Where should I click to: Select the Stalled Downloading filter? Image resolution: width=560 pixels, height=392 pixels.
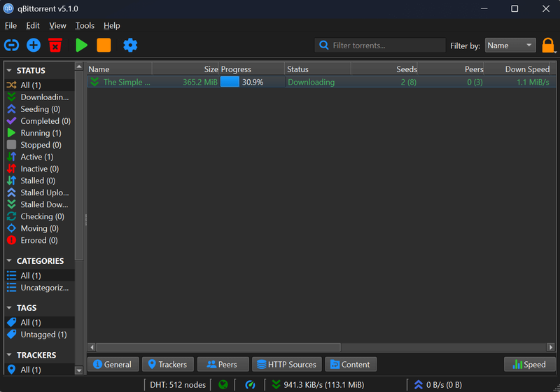pos(39,204)
